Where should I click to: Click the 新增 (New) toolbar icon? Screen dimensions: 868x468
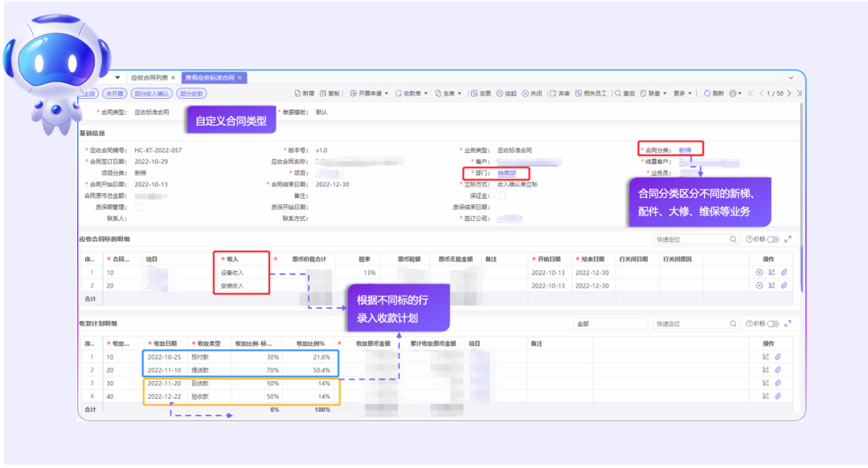pyautogui.click(x=303, y=93)
